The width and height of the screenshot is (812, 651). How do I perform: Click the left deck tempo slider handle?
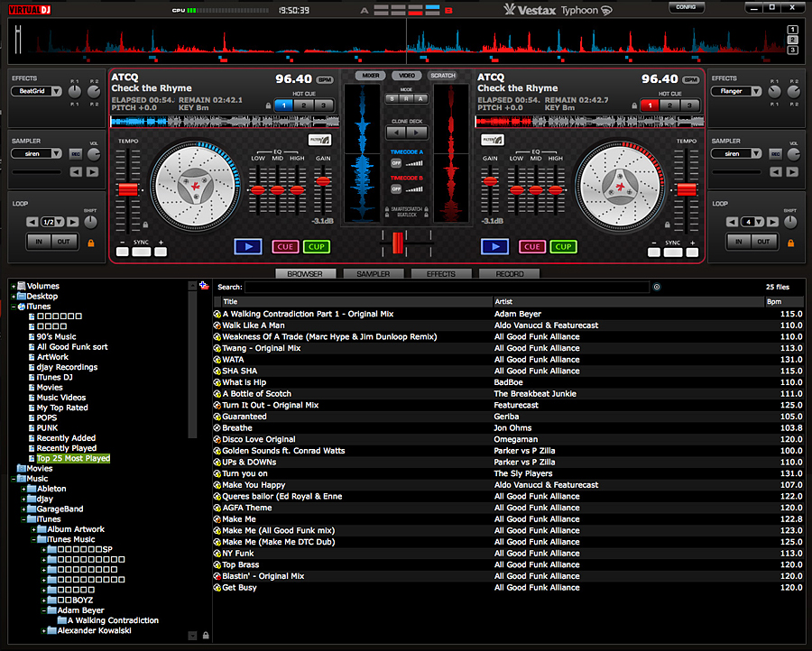(127, 189)
